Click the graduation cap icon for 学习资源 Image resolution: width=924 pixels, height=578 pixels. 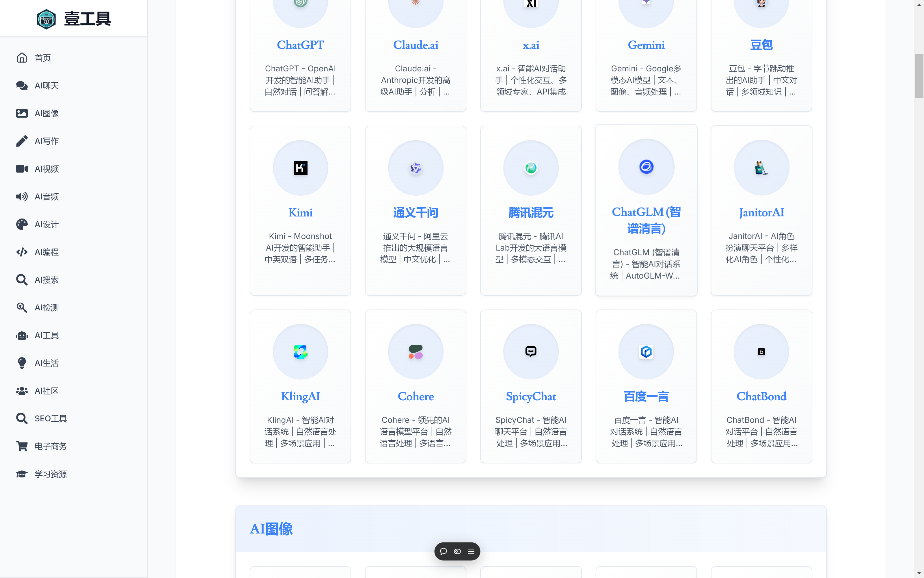22,474
